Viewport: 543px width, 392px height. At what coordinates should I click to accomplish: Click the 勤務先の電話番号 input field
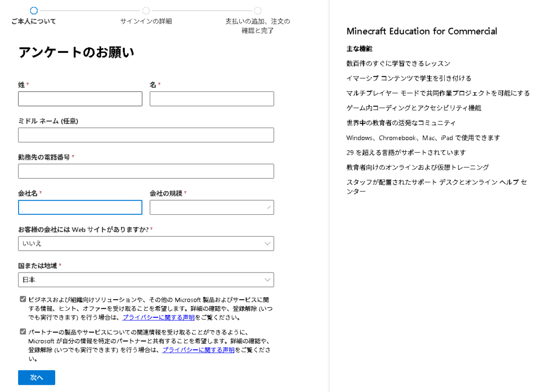[146, 171]
